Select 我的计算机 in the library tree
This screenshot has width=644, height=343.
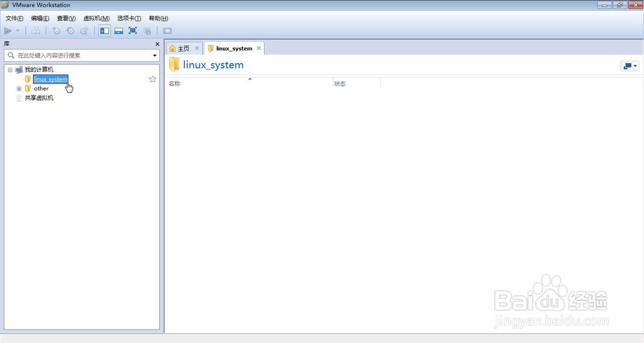[39, 70]
